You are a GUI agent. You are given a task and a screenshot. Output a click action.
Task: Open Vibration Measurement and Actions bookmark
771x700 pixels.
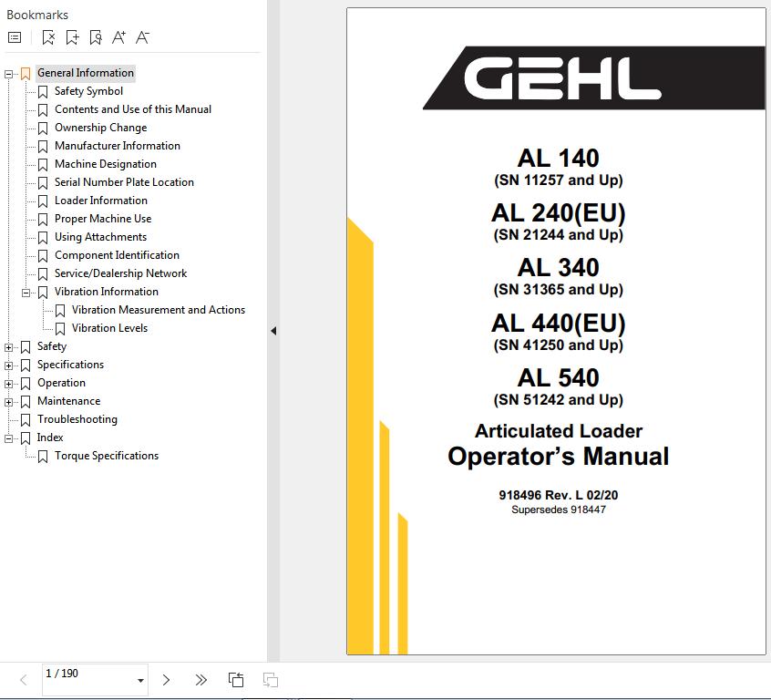click(159, 309)
